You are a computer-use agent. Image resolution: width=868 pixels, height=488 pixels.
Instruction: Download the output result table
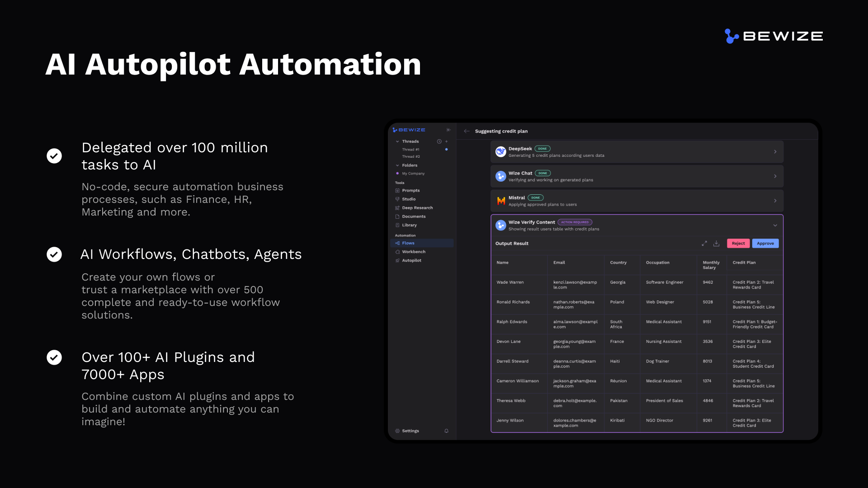716,244
